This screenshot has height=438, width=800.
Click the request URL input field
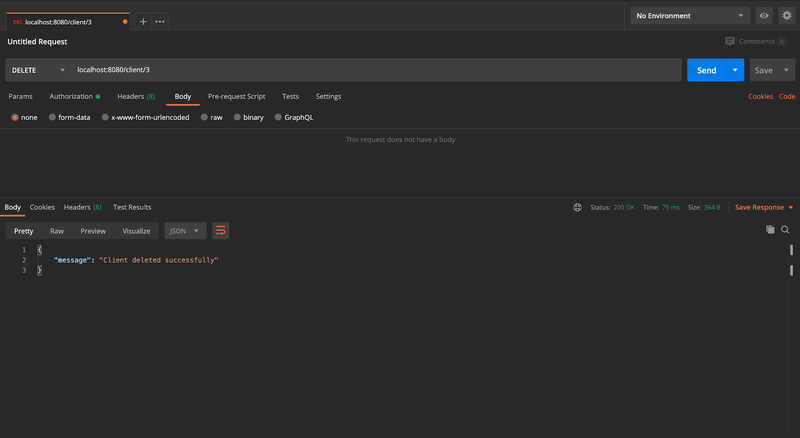375,70
